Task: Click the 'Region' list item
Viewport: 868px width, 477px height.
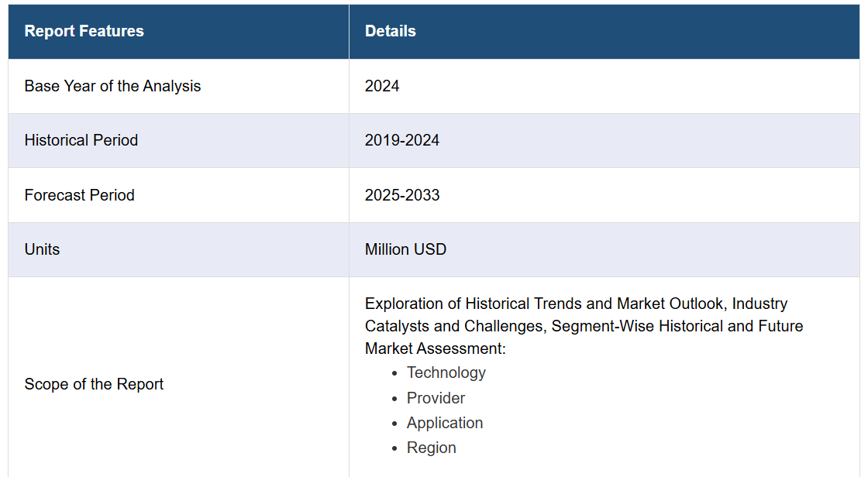Action: click(431, 448)
